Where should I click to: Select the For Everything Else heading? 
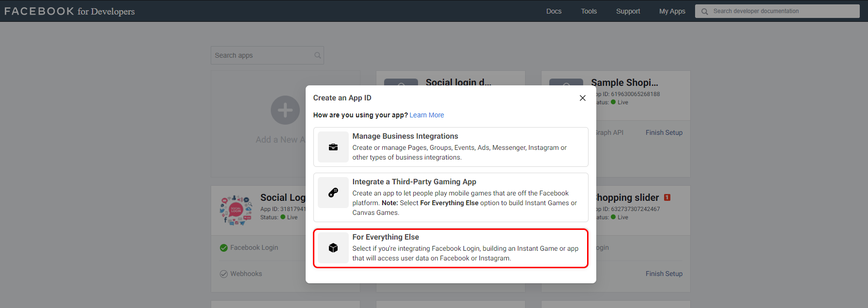pyautogui.click(x=386, y=237)
